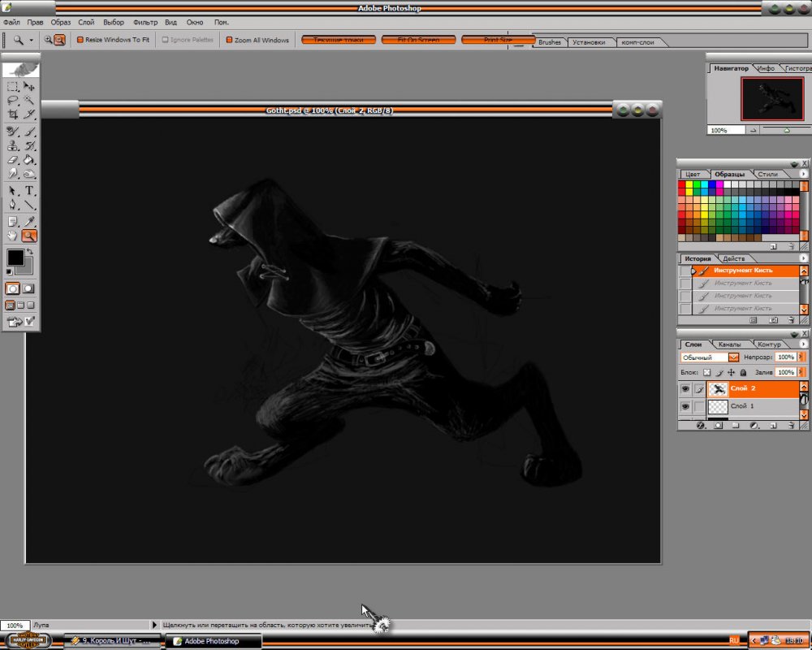This screenshot has height=650, width=812.
Task: Open the zoom tool preset picker arrow
Action: coord(32,40)
